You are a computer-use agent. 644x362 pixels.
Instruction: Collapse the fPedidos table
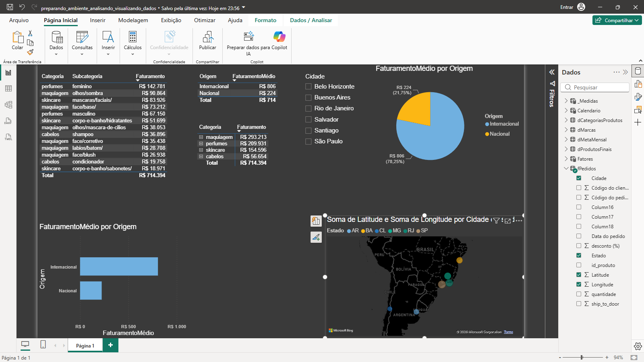pyautogui.click(x=566, y=168)
